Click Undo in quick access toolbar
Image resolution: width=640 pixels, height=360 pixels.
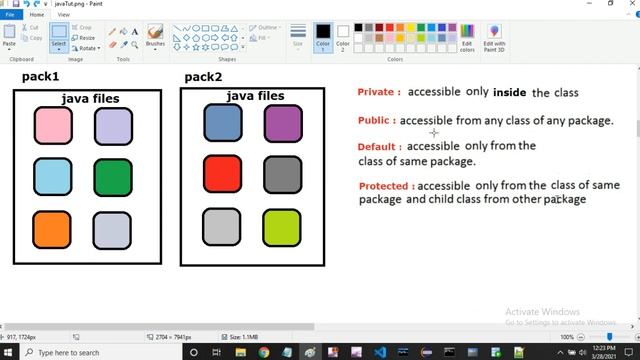coord(27,4)
